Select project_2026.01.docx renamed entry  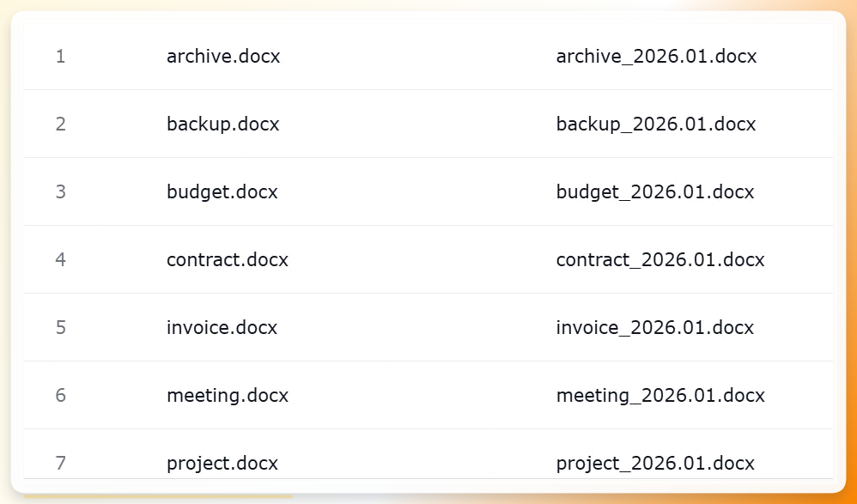(x=655, y=463)
